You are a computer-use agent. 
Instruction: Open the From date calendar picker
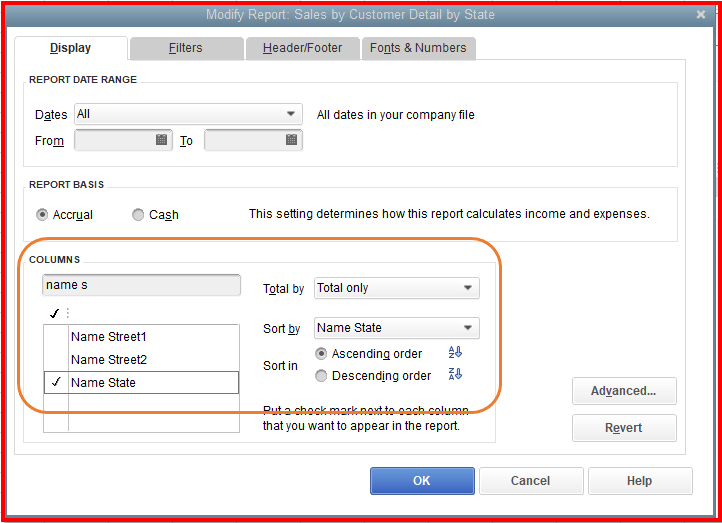click(162, 141)
